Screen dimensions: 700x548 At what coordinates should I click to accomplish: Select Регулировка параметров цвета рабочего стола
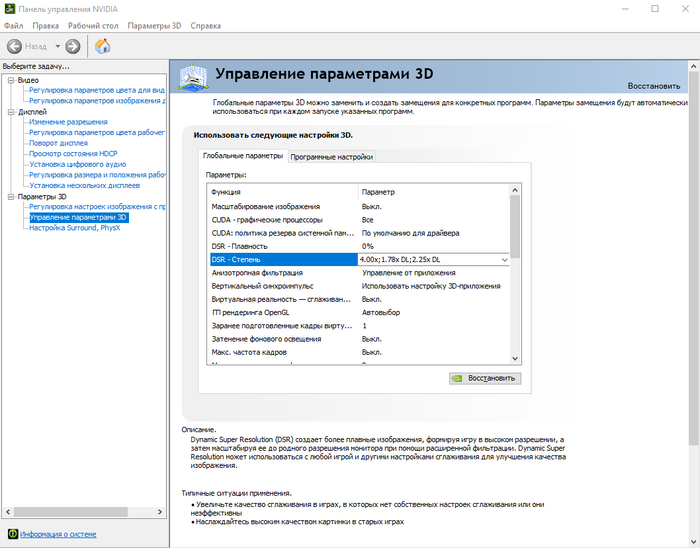(97, 133)
